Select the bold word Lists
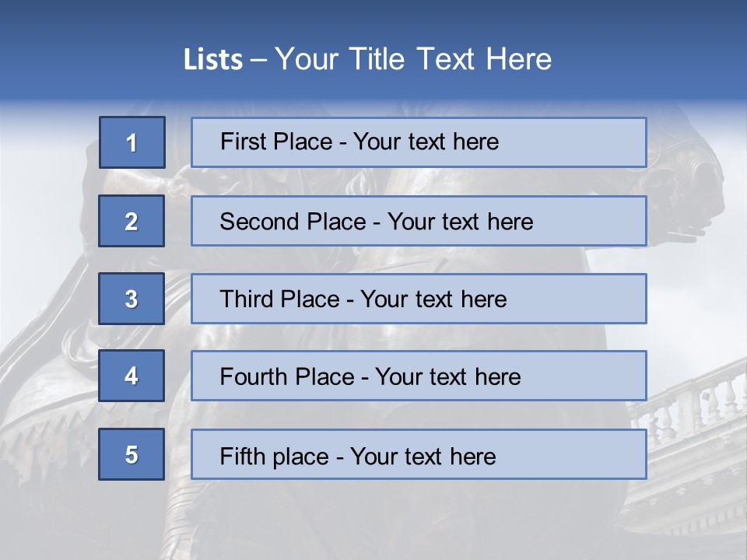 pyautogui.click(x=213, y=60)
